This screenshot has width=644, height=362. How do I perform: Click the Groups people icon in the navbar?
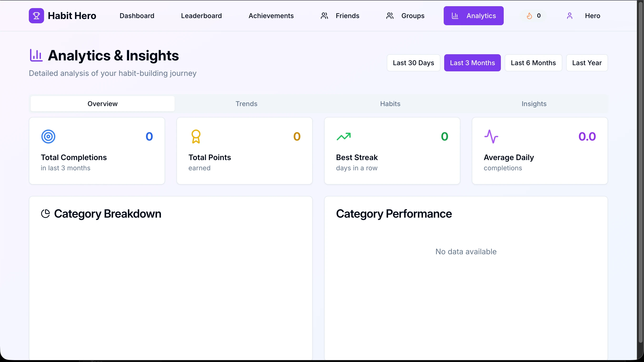click(x=390, y=16)
